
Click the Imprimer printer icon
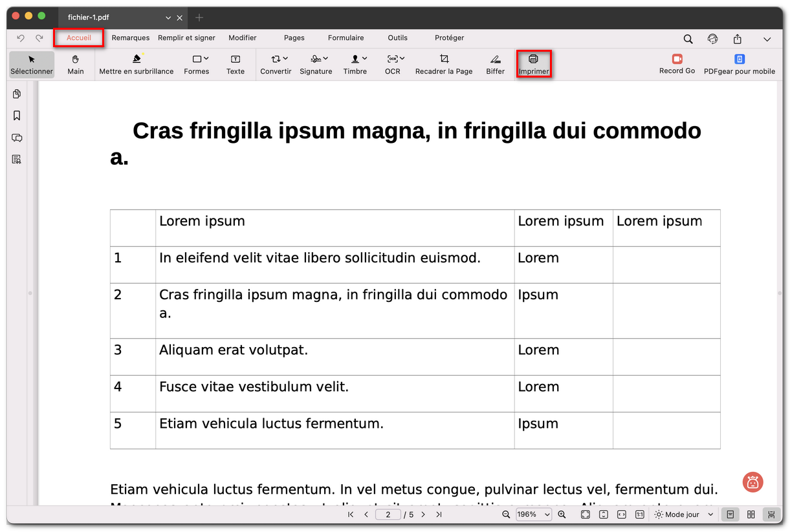533,59
